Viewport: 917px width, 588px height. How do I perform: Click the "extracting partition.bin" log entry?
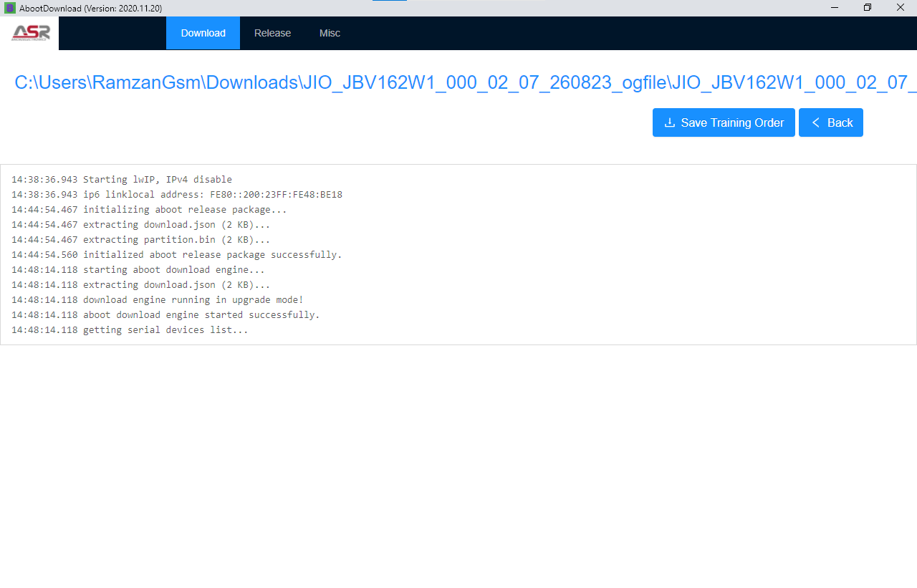click(176, 240)
